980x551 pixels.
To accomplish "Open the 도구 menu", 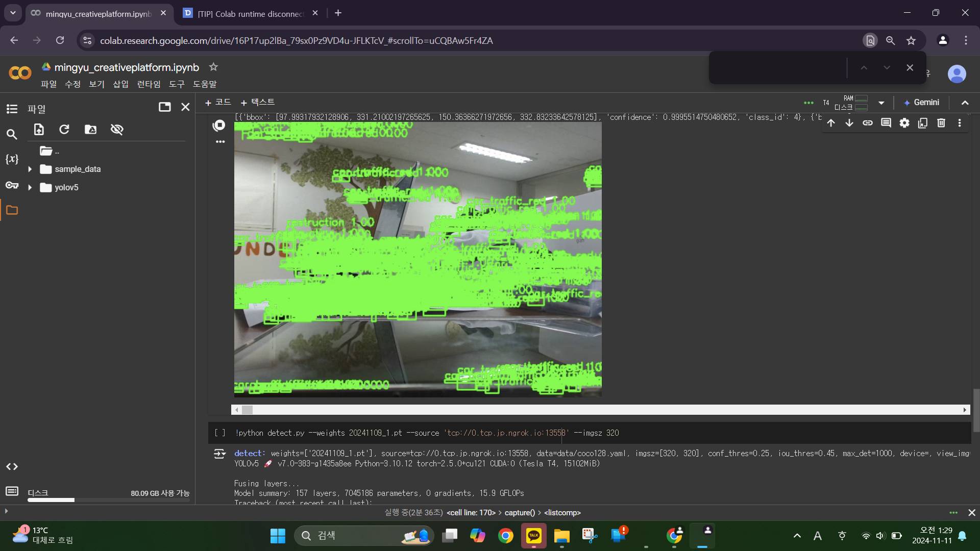I will pos(177,84).
